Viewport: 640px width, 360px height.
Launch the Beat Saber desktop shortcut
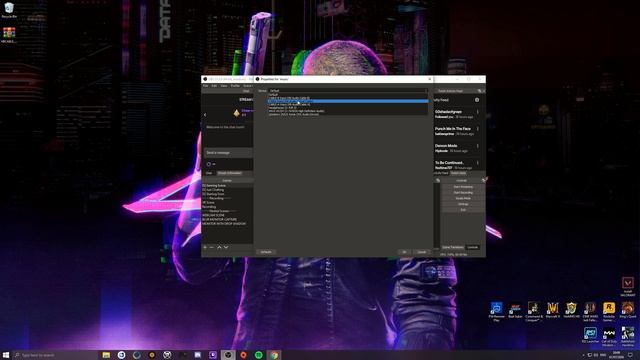tap(515, 311)
